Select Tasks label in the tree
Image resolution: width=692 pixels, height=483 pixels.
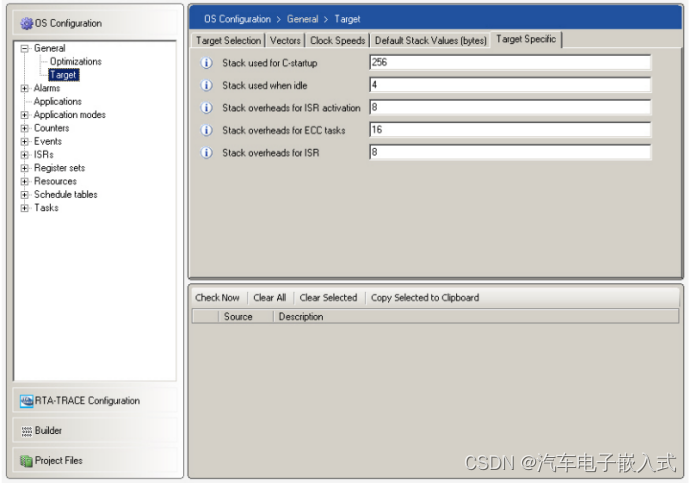click(x=46, y=208)
